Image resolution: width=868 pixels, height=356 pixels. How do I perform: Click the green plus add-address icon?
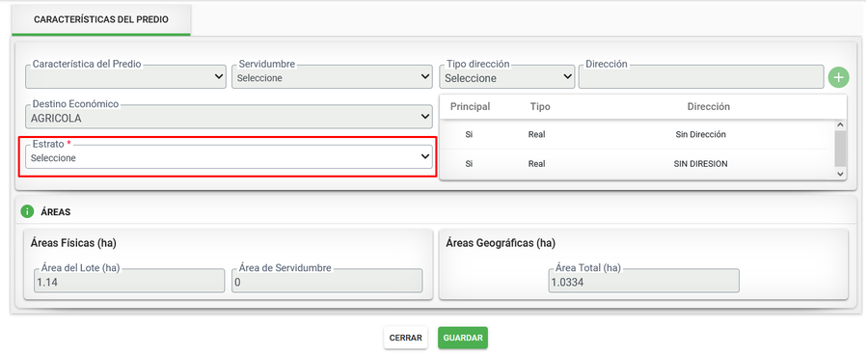[838, 77]
